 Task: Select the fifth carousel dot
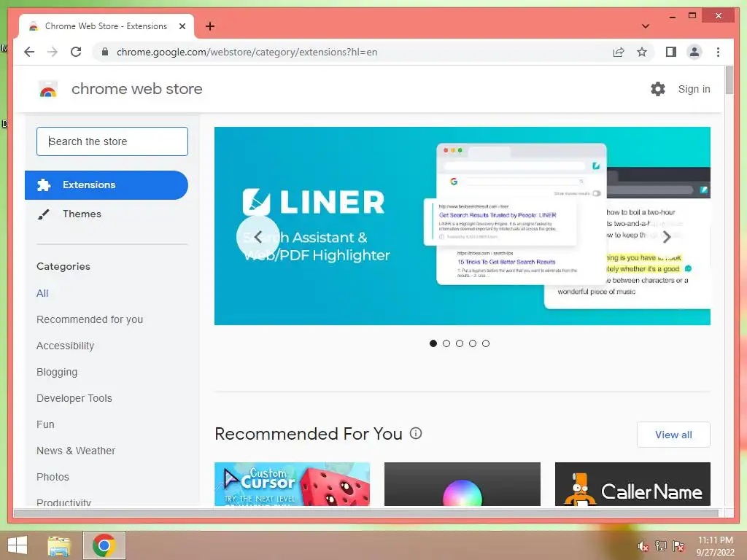(x=485, y=343)
